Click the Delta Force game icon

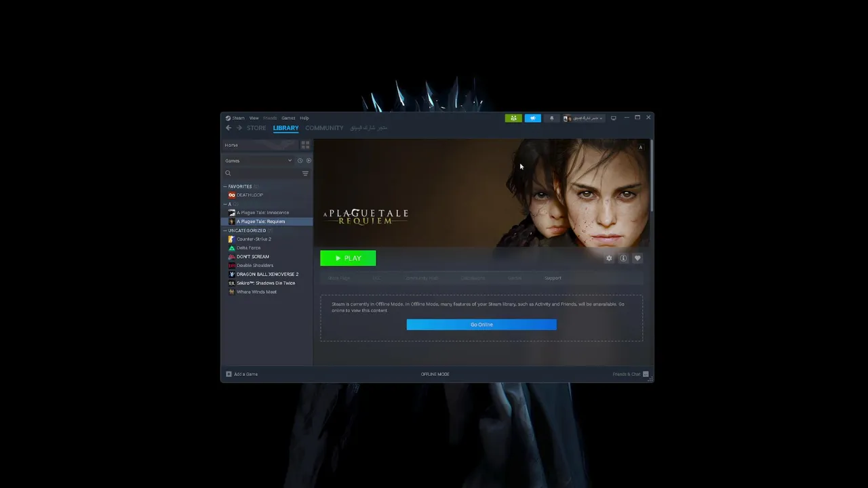(x=232, y=248)
